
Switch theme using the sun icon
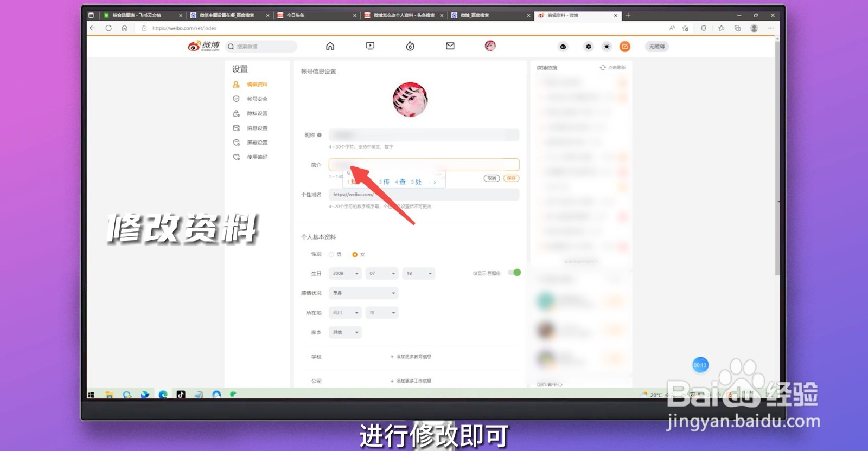pos(607,47)
